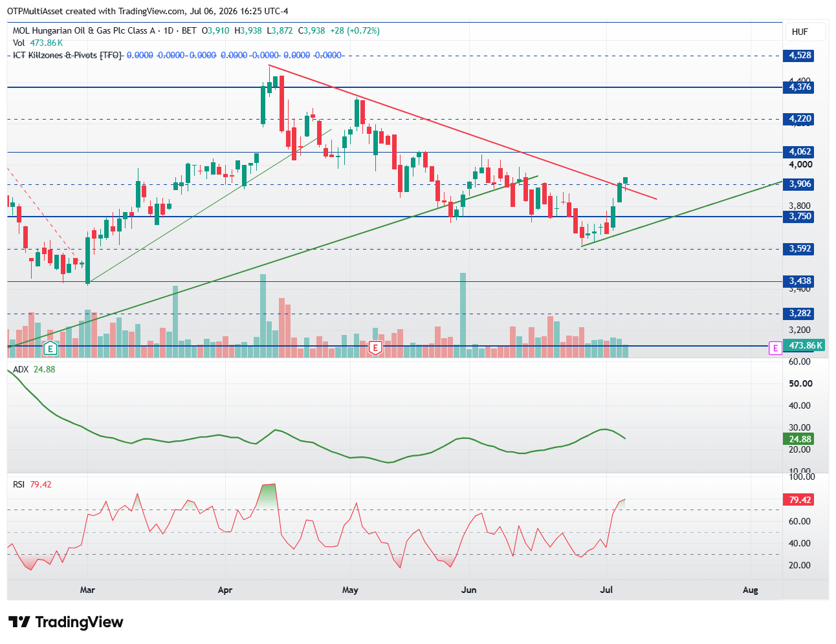Click the green 473.86K volume label on the axis
This screenshot has height=644, width=836.
805,346
